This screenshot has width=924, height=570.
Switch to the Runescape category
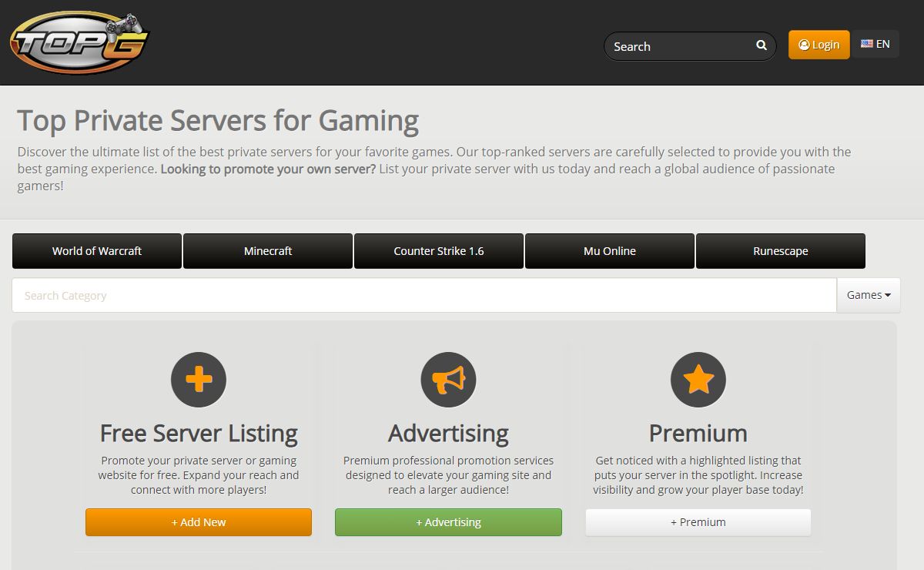781,251
